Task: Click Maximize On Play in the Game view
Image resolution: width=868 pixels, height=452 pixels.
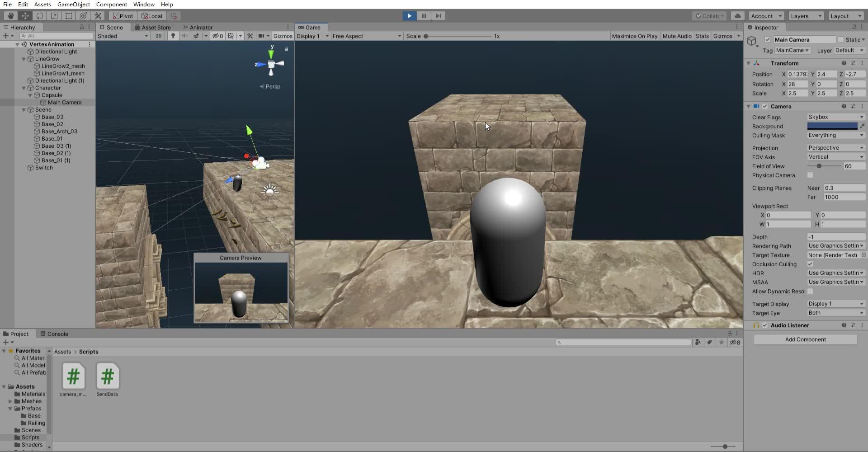Action: pos(635,36)
